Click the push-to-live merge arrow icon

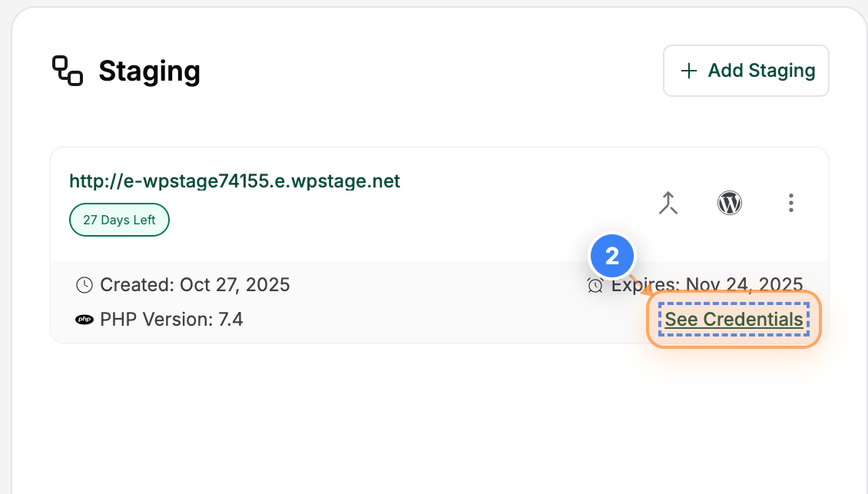(x=668, y=203)
